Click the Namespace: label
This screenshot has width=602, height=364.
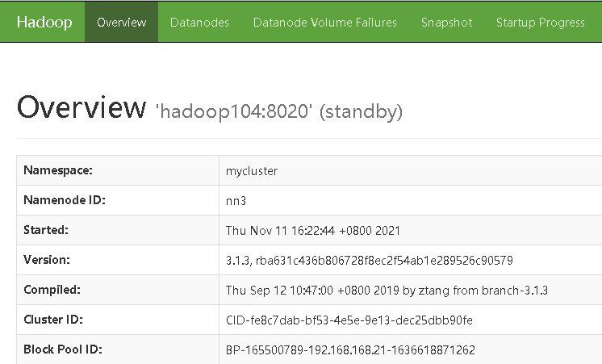tap(58, 170)
